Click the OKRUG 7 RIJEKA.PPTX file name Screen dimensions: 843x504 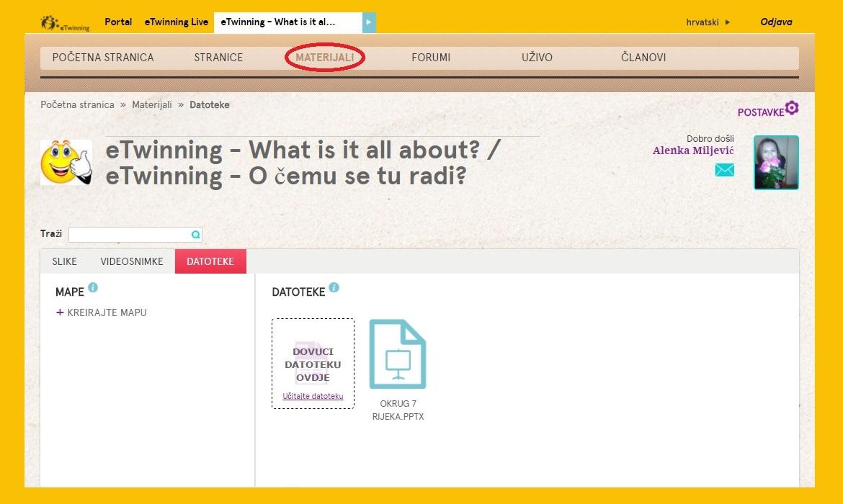coord(398,410)
